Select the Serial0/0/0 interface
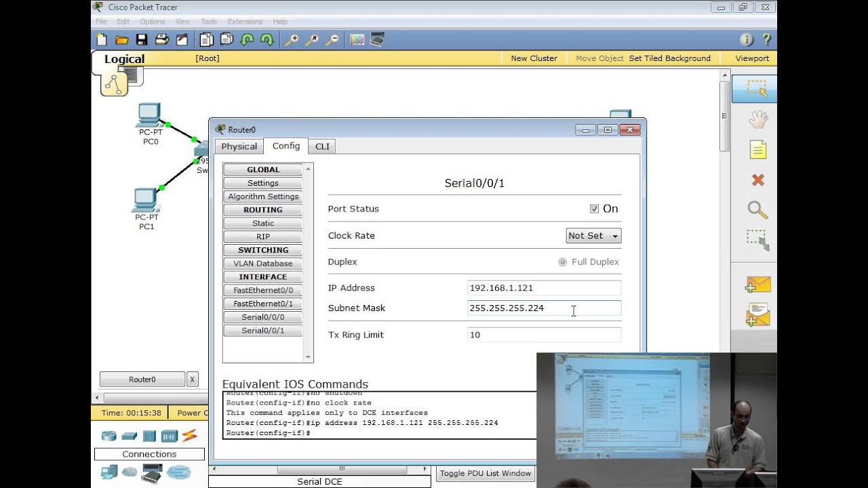 click(263, 317)
